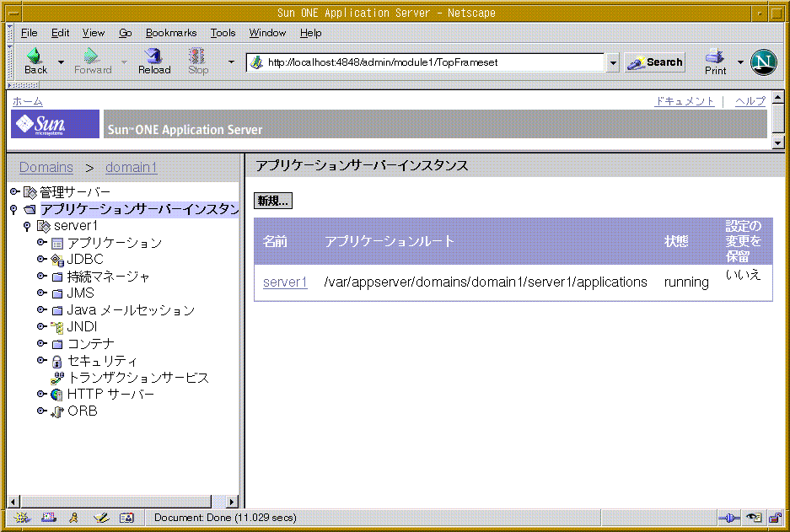
Task: Open Navigator from the status bar icon
Action: pyautogui.click(x=22, y=518)
